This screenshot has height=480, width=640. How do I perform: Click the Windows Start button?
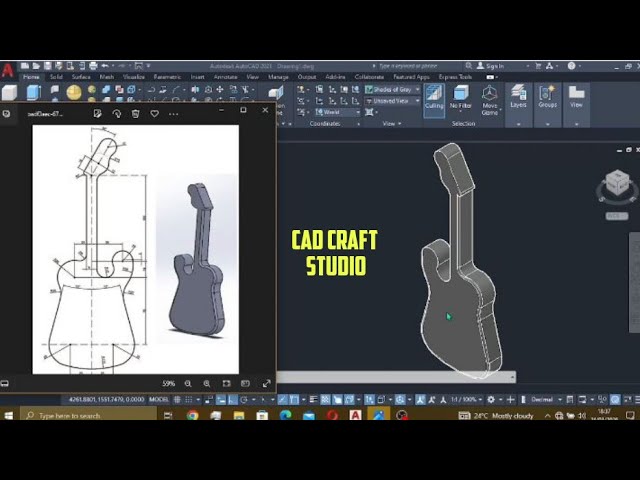pos(9,416)
